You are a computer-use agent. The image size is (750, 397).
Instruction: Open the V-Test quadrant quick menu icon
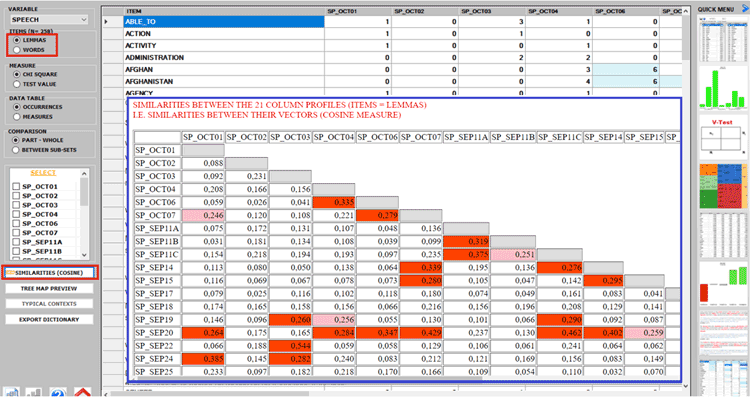(723, 137)
